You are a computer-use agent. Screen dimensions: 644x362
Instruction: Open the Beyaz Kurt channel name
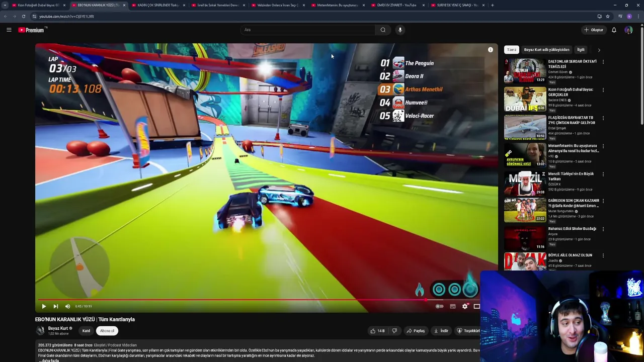tap(58, 328)
